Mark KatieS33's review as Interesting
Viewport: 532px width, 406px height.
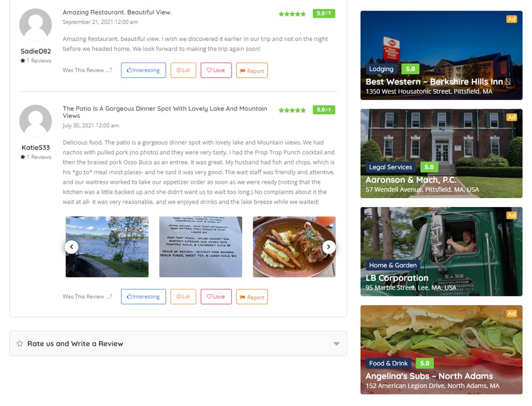(x=143, y=296)
